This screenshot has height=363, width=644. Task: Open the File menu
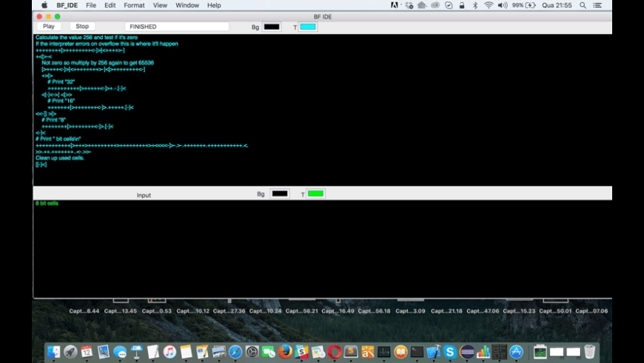(91, 5)
